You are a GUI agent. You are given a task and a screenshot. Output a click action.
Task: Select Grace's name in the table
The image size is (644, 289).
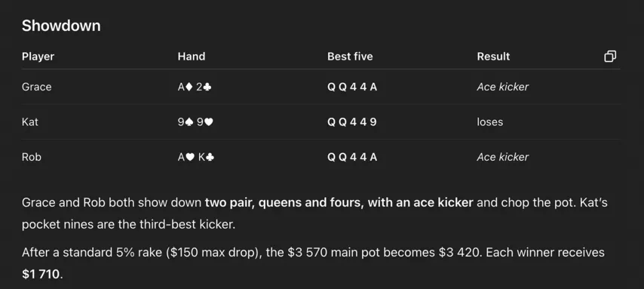click(x=36, y=87)
